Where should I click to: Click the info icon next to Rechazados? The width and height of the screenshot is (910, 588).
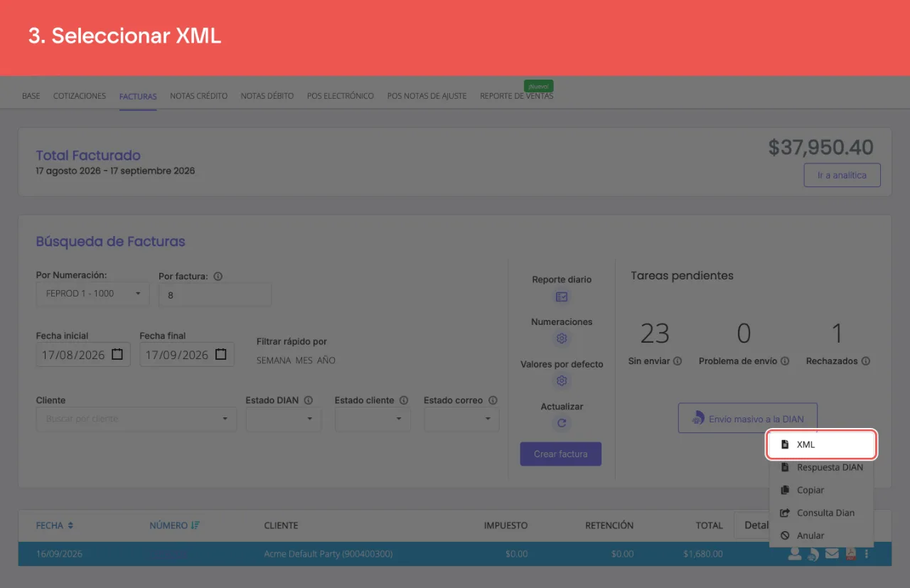865,361
